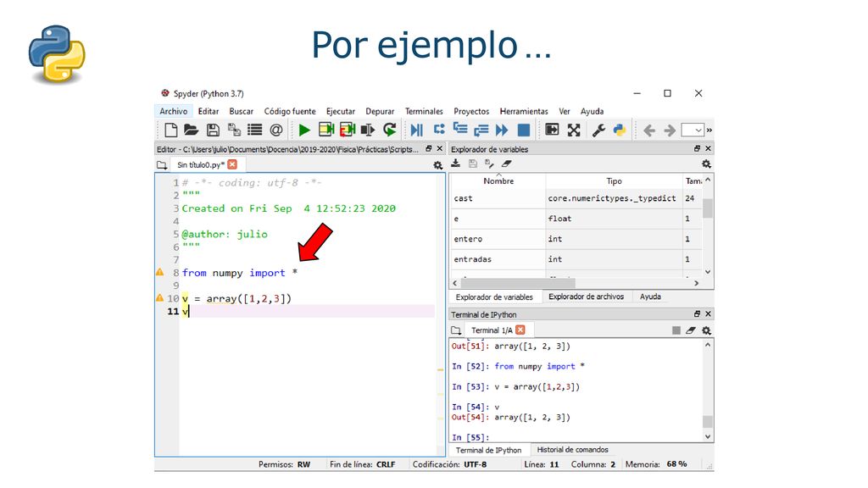The image size is (868, 488).
Task: Go back to previous cursor position
Action: tap(648, 130)
